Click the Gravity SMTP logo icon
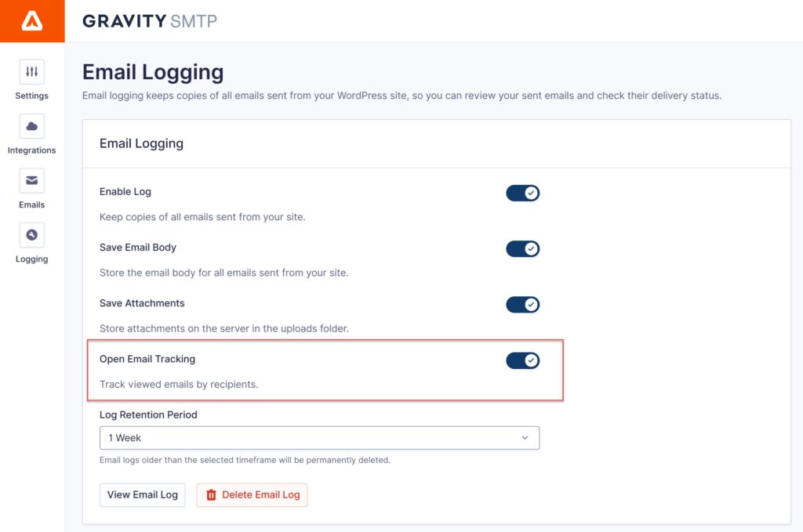Viewport: 803px width, 532px height. 31,21
